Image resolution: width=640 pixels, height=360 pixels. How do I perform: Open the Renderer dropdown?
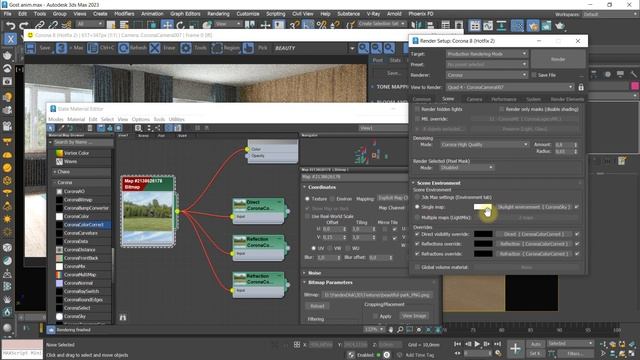pyautogui.click(x=487, y=75)
